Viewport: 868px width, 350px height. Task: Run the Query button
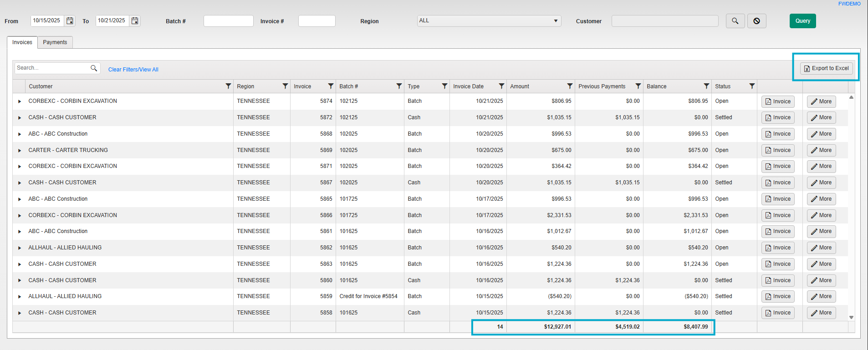(x=803, y=21)
